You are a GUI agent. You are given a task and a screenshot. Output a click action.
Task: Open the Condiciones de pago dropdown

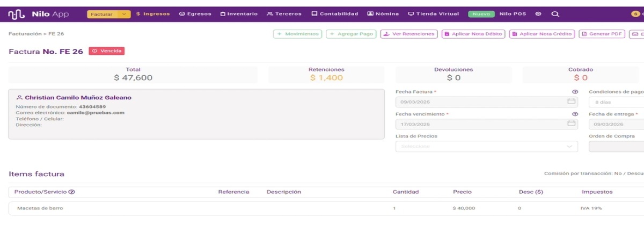point(616,102)
